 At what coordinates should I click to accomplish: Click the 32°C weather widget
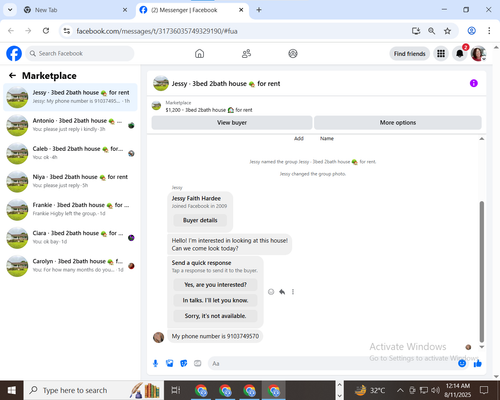[370, 390]
